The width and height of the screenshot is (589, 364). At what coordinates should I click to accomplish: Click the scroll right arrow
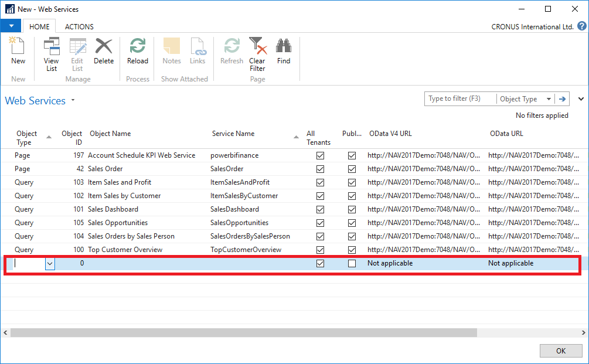pos(583,333)
